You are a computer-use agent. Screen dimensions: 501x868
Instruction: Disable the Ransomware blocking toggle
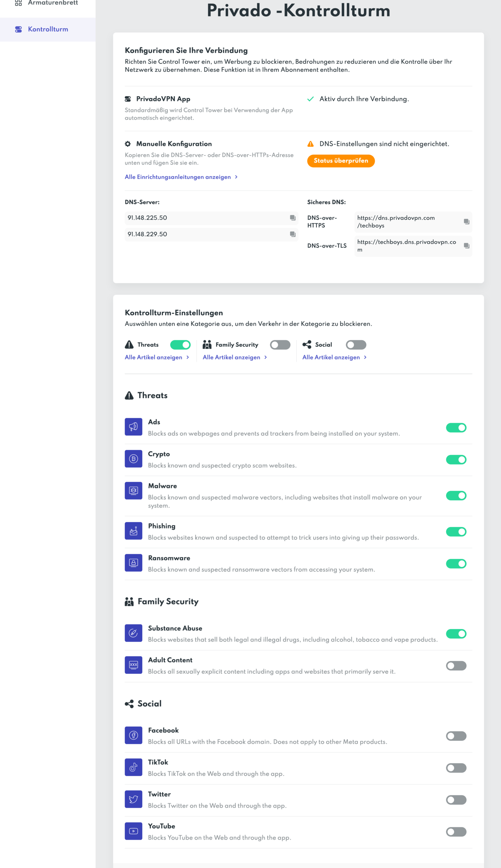[x=456, y=564]
